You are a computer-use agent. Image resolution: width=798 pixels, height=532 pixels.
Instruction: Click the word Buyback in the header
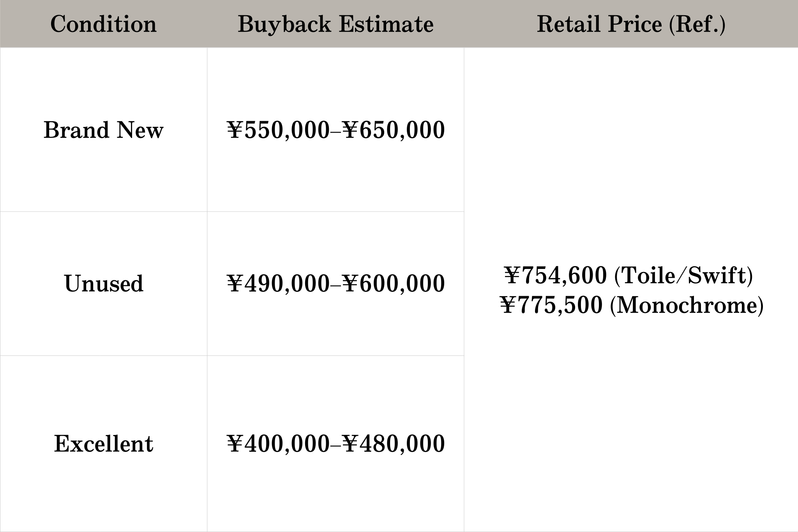coord(285,24)
